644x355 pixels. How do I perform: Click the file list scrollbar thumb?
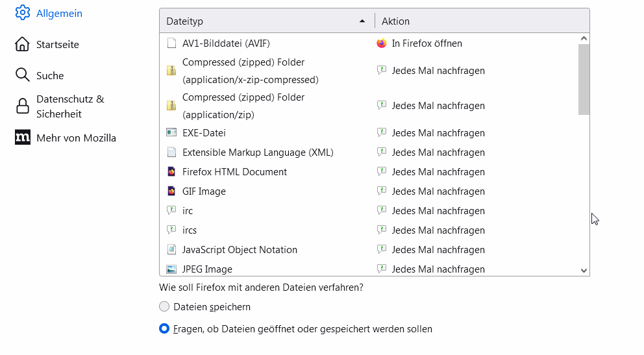pos(584,79)
